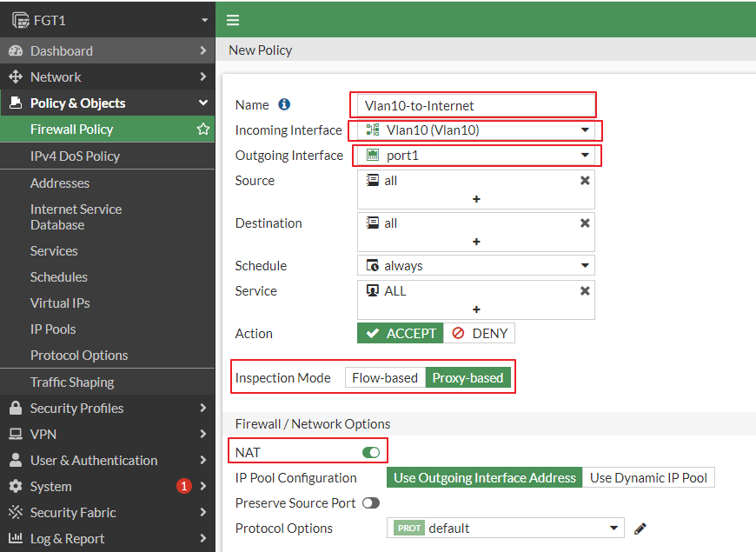Click the hamburger menu icon in green header

233,20
